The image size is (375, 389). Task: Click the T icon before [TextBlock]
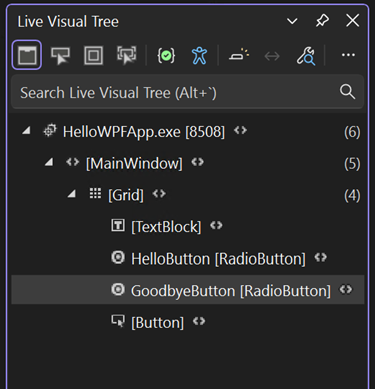(118, 225)
